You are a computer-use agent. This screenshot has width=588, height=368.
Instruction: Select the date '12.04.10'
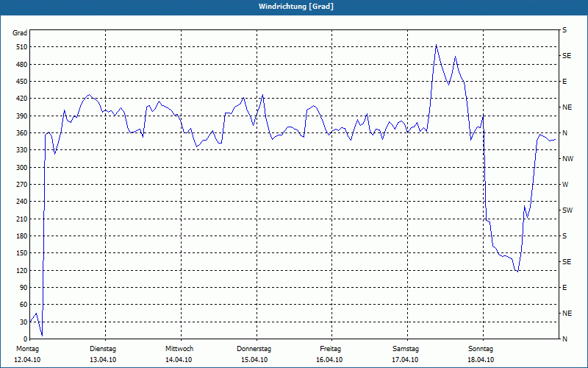coord(27,360)
